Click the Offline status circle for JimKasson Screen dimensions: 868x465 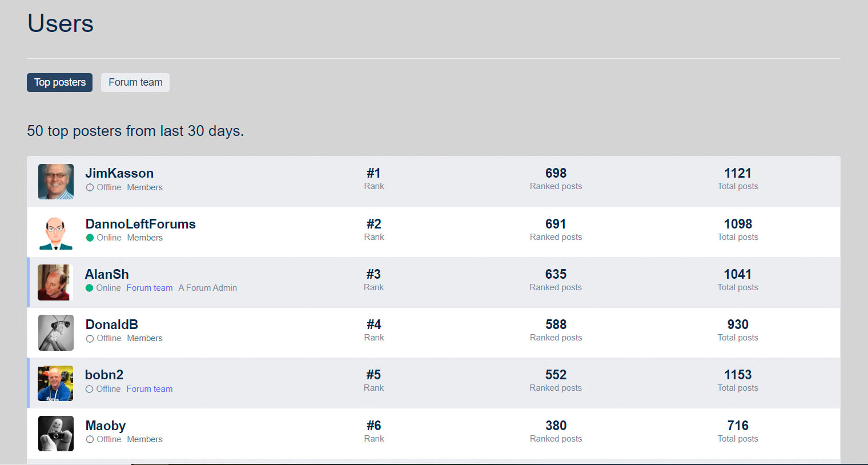tap(90, 187)
